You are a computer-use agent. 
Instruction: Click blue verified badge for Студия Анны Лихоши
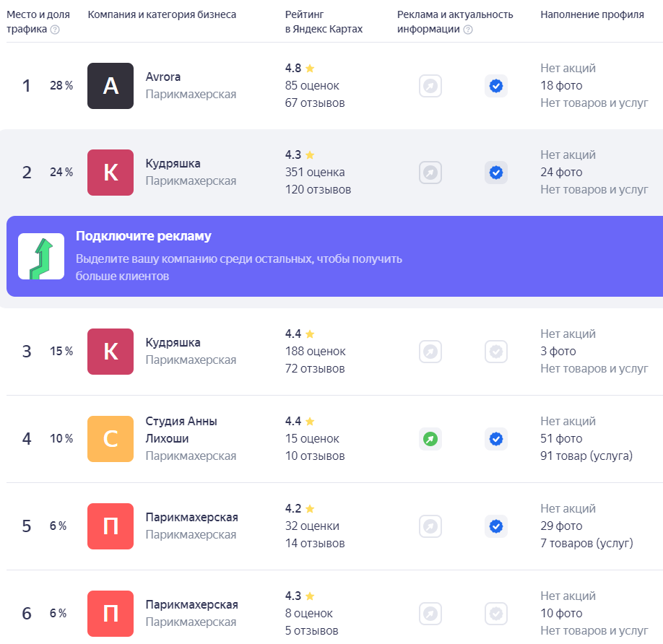[x=496, y=439]
